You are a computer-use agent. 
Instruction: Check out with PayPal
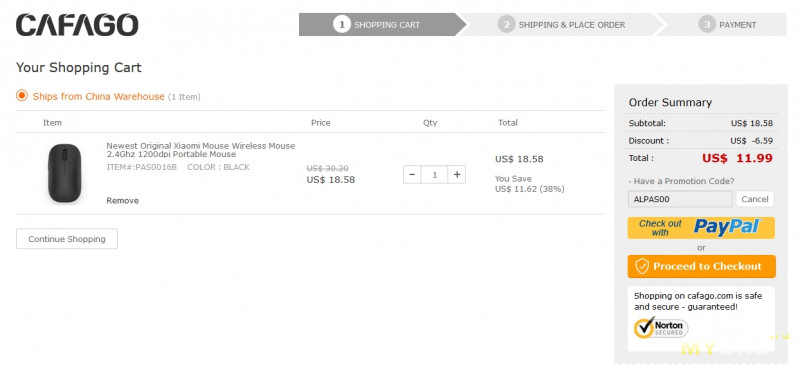tap(701, 228)
